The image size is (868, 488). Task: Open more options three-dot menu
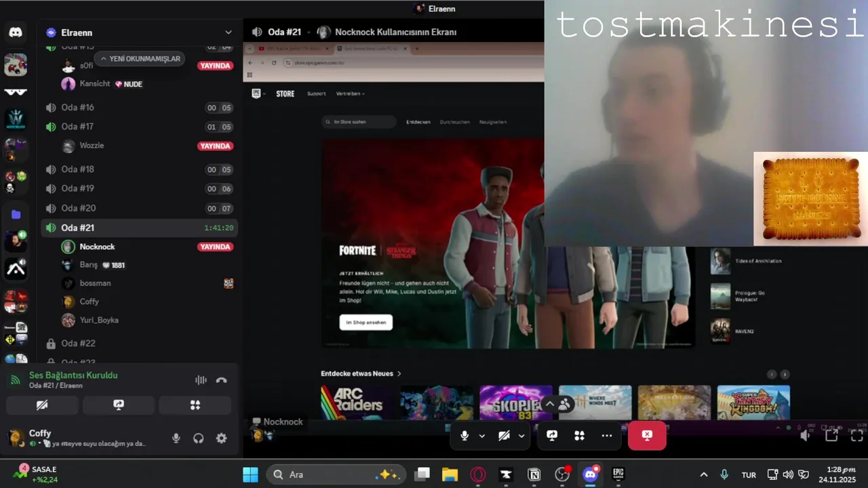coord(607,436)
